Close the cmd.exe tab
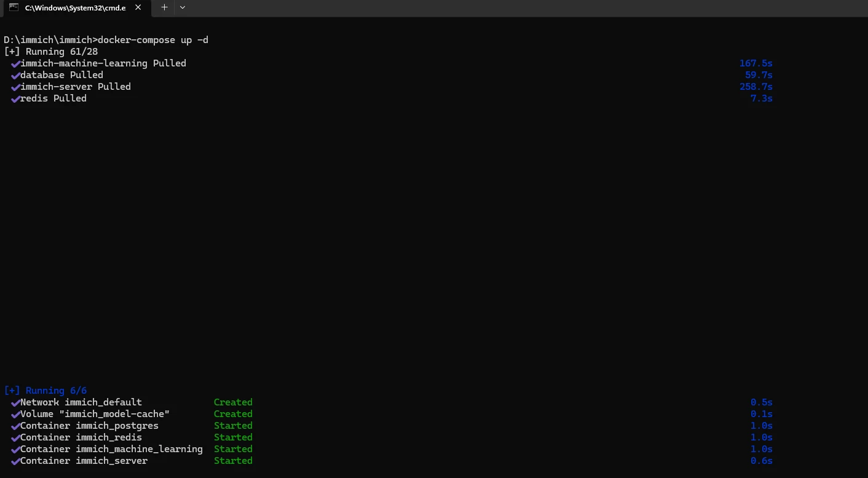 pyautogui.click(x=138, y=7)
